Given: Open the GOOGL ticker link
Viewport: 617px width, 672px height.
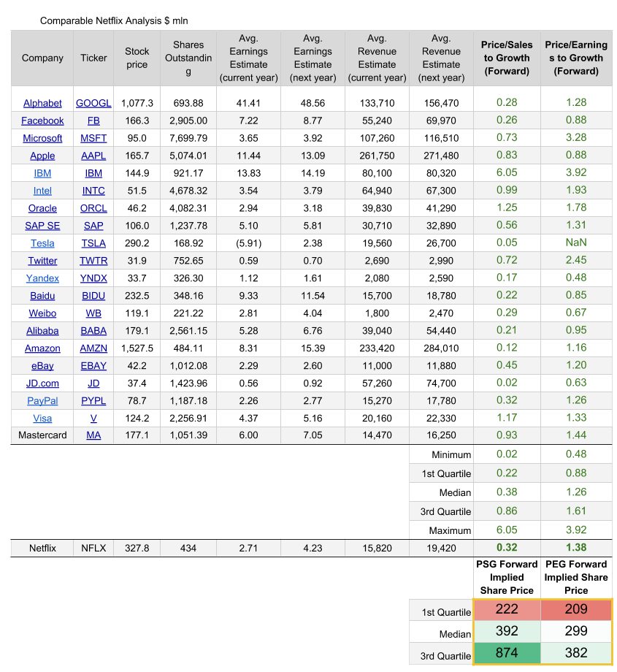Looking at the screenshot, I should click(x=93, y=103).
